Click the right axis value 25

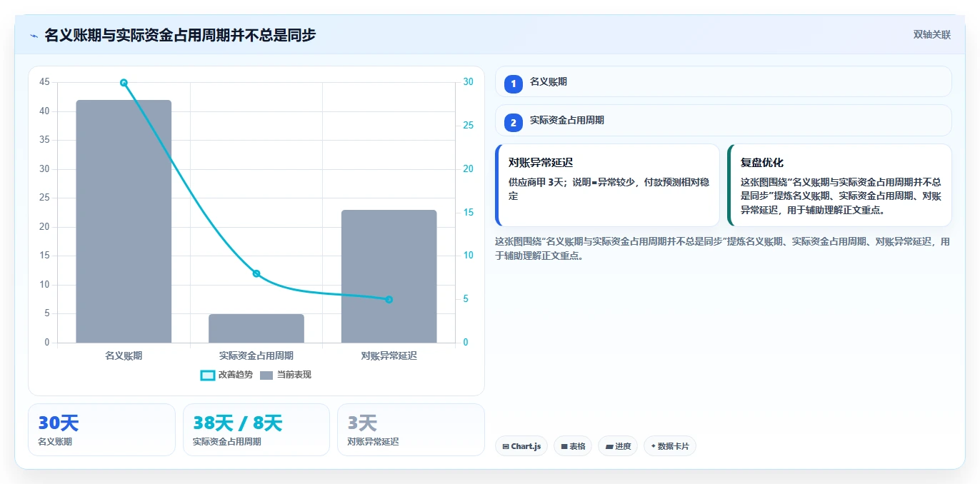coord(468,126)
